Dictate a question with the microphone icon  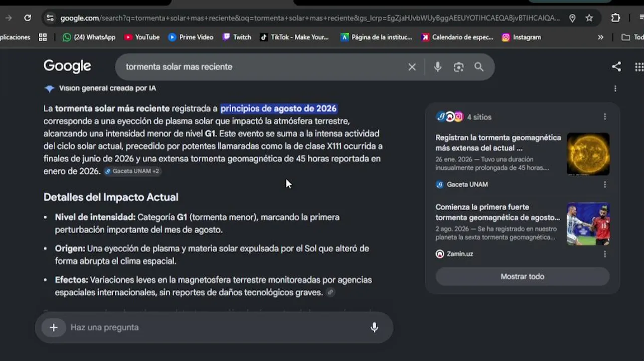point(374,327)
